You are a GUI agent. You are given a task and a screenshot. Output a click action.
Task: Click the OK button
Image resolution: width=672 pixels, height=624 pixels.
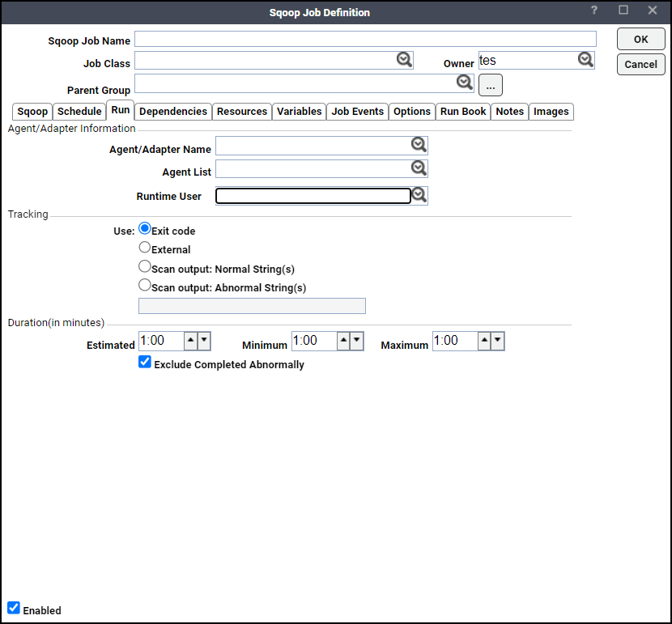641,40
